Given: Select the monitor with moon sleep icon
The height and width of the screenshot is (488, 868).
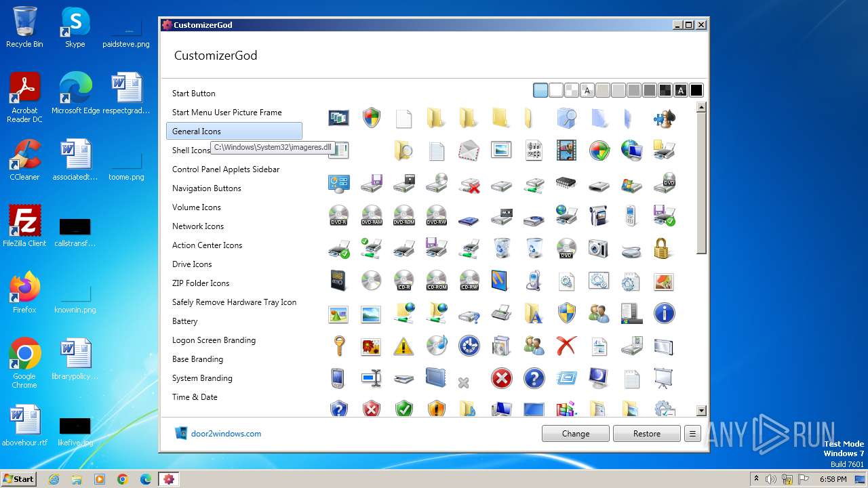Looking at the screenshot, I should [x=599, y=378].
